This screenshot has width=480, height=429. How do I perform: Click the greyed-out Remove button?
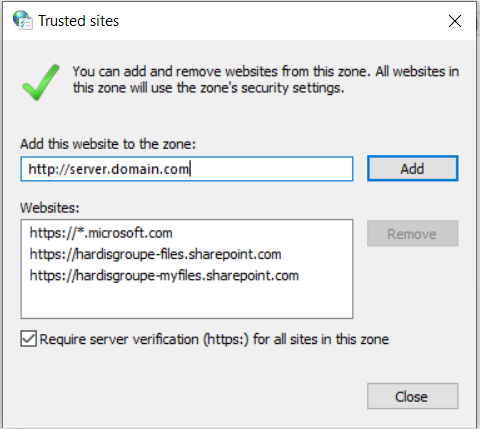pos(413,234)
